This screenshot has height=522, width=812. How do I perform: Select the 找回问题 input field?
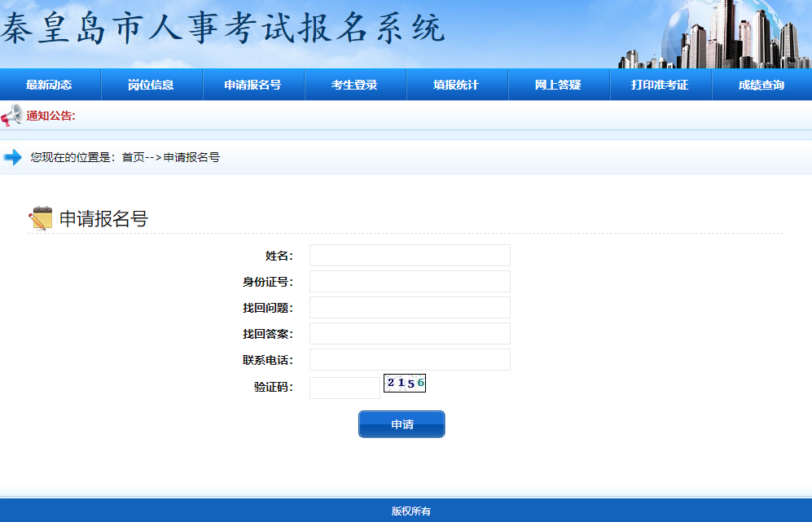coord(410,308)
